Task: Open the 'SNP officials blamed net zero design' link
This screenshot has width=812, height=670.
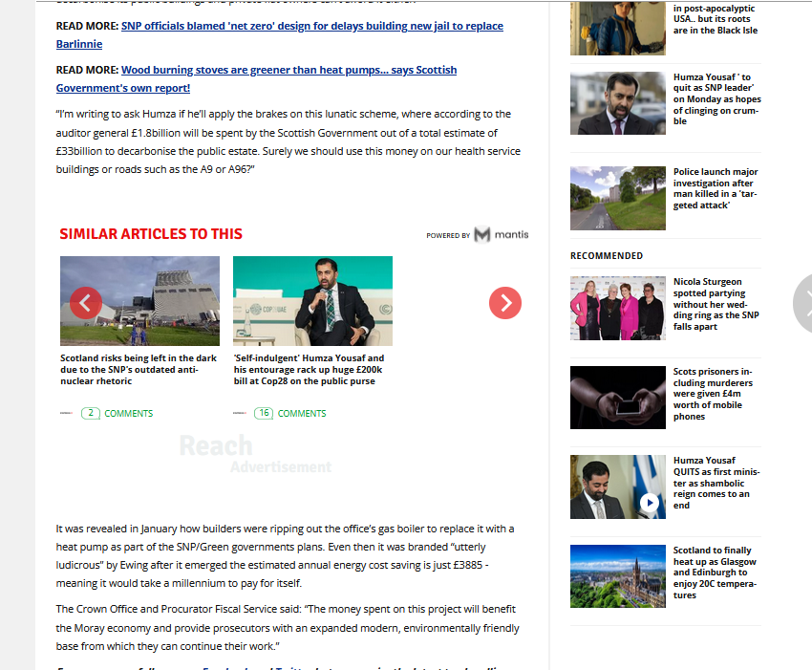Action: (x=280, y=34)
